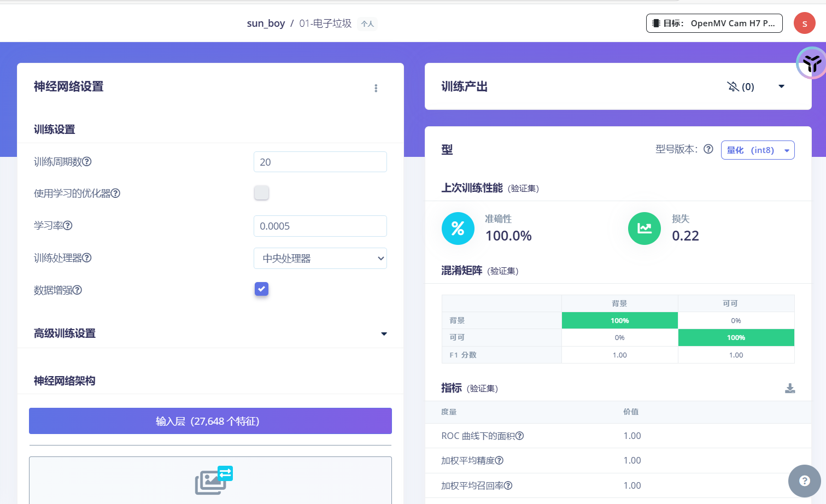Viewport: 826px width, 504px height.
Task: Click help icon beside 训练处理器
Action: (x=87, y=258)
